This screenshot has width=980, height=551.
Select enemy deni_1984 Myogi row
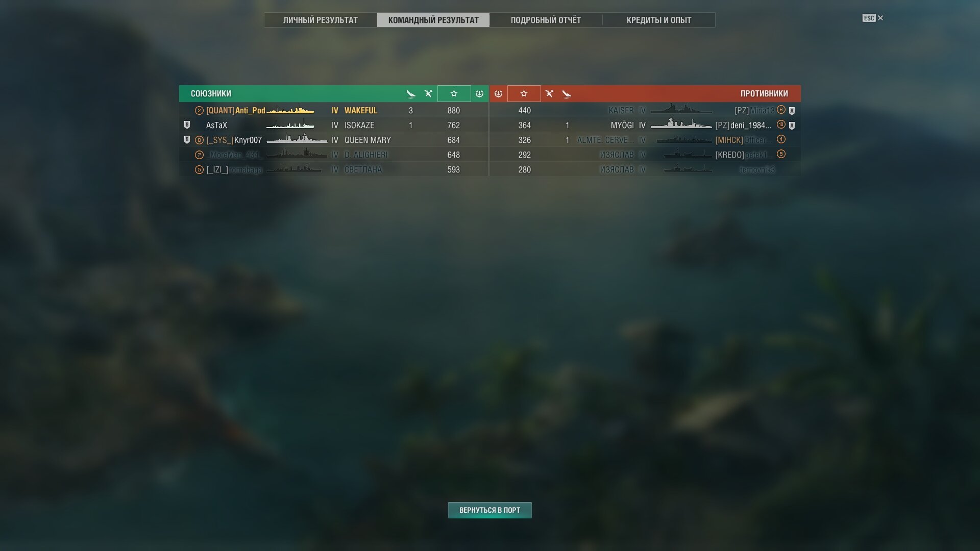pyautogui.click(x=645, y=125)
